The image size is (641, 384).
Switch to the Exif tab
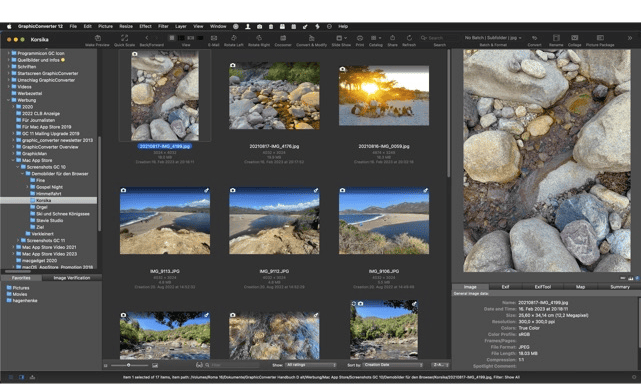[506, 287]
